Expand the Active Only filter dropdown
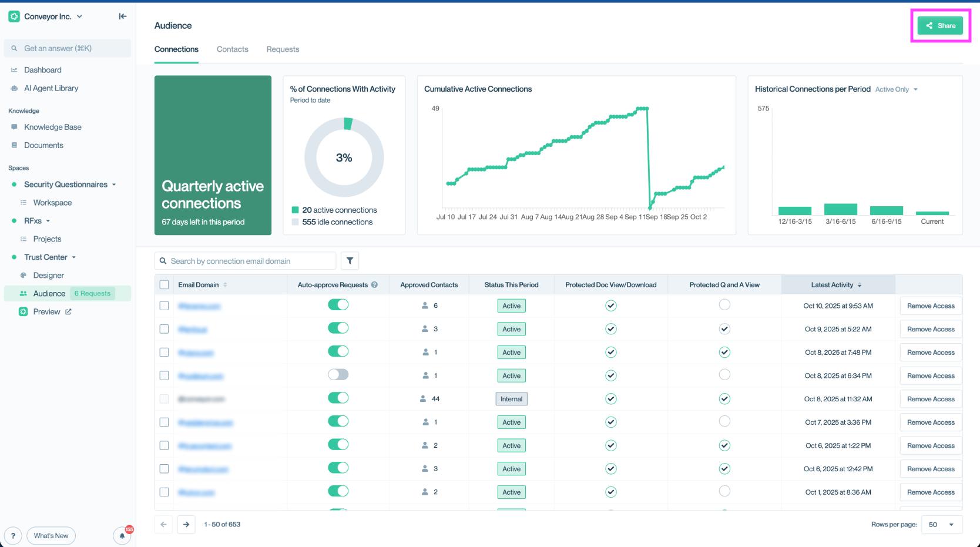The image size is (980, 547). pos(896,89)
